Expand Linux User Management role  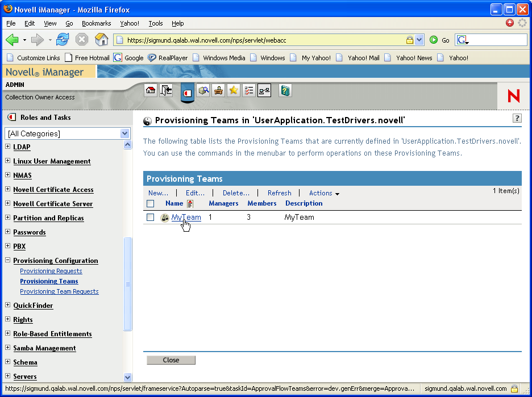(8, 161)
